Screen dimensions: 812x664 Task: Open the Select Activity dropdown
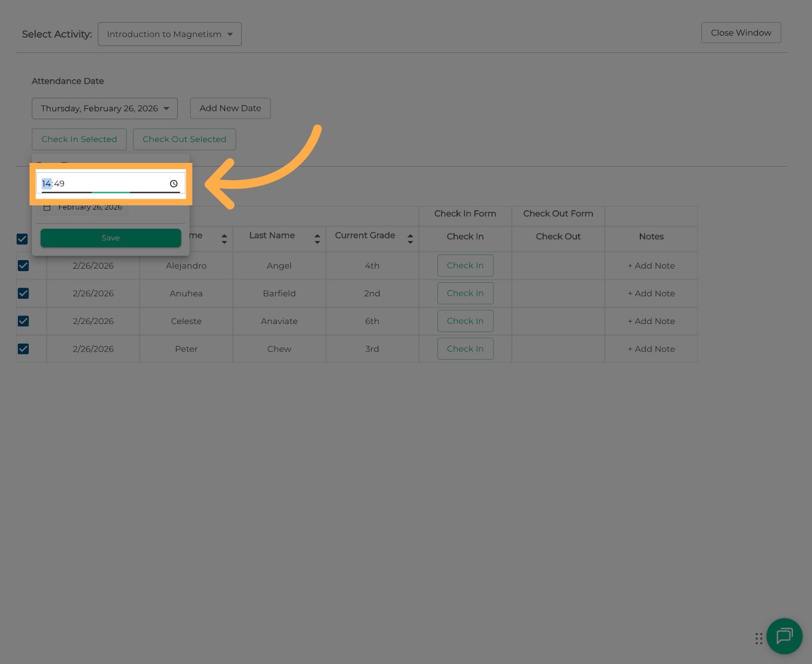(170, 34)
